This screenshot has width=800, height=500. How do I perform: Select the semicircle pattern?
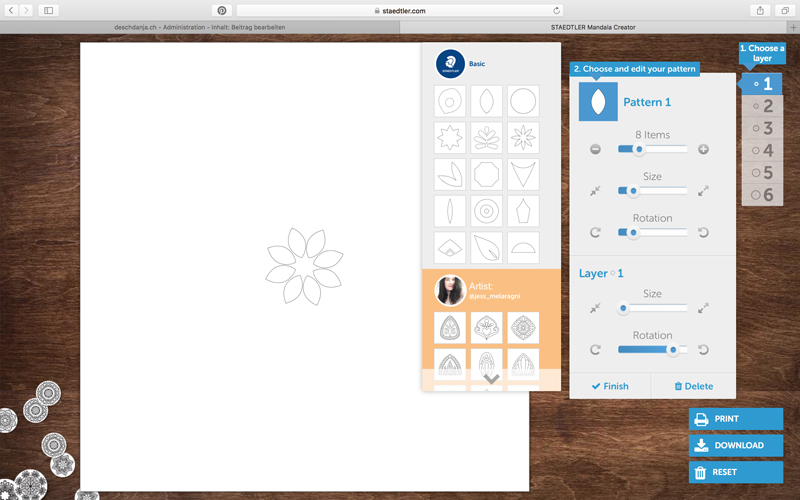click(x=523, y=247)
